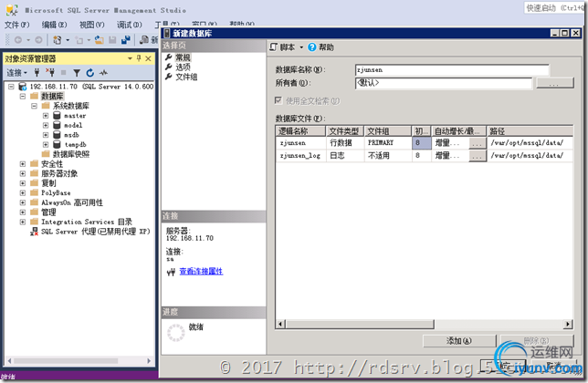588x383 pixels.
Task: Click the Connect plug icon in Object Explorer
Action: (37, 72)
